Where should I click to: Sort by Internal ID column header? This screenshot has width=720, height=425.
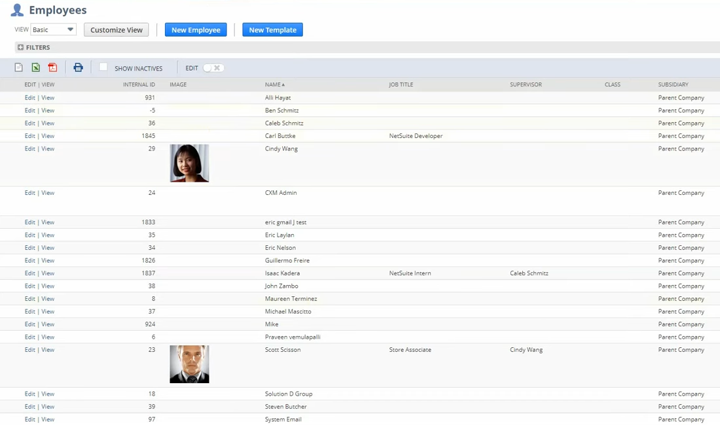pyautogui.click(x=139, y=84)
